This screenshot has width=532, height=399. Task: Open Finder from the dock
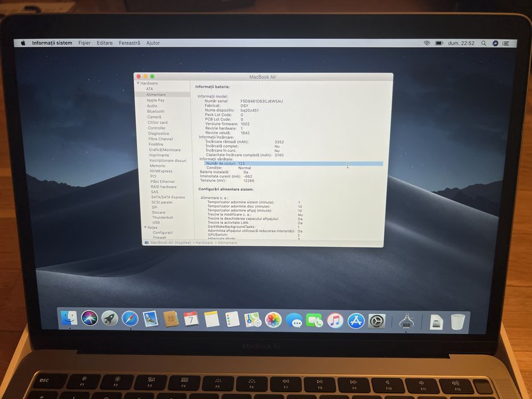point(69,318)
